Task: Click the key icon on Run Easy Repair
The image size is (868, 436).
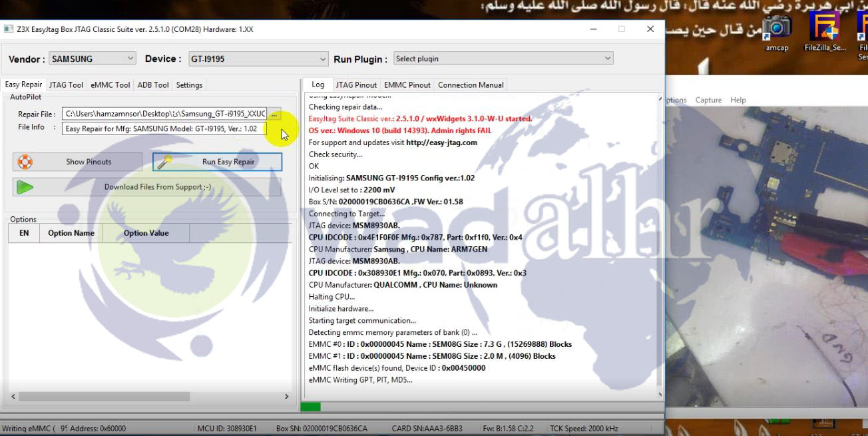Action: coord(164,162)
